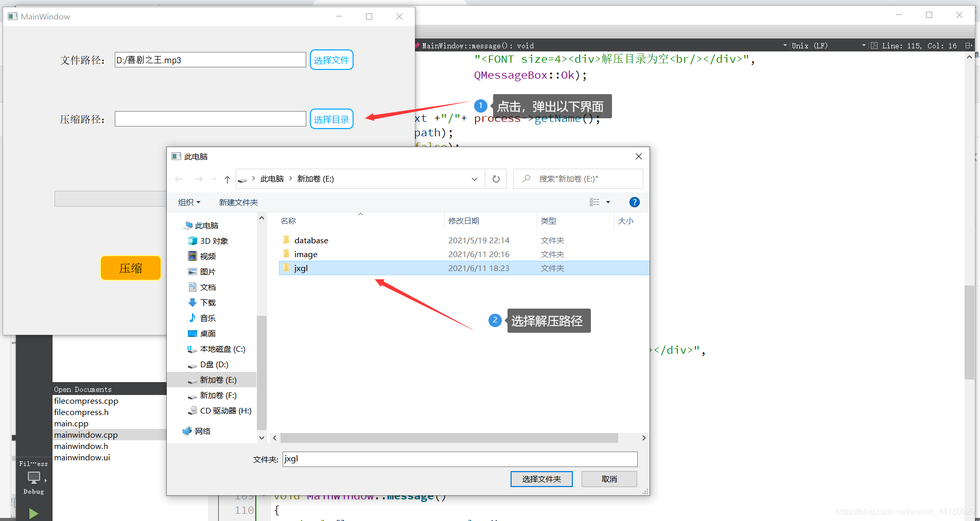Select the jxgl folder
The width and height of the screenshot is (980, 521).
pos(464,268)
